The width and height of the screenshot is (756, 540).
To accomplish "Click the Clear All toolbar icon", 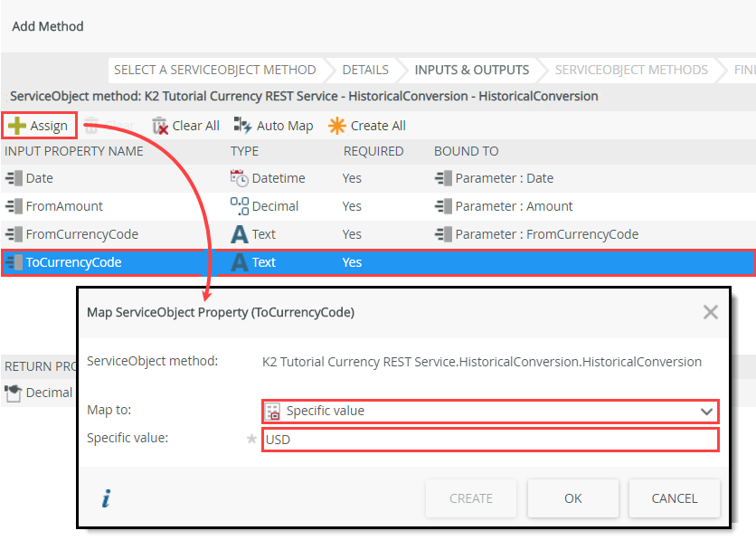I will pyautogui.click(x=160, y=126).
